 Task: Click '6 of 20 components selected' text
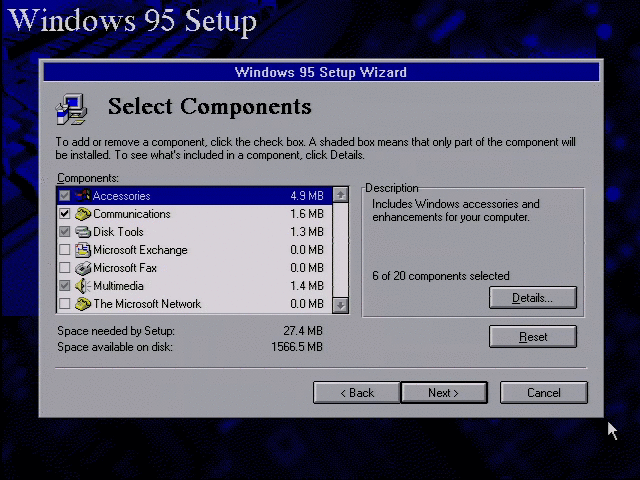[x=441, y=276]
